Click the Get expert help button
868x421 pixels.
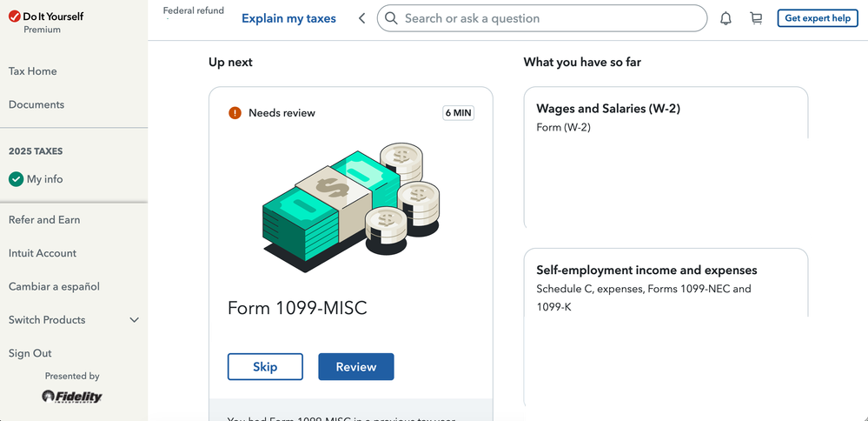817,18
